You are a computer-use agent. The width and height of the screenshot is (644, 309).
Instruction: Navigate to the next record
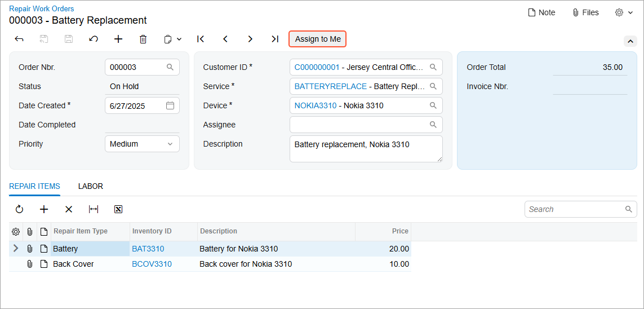250,39
